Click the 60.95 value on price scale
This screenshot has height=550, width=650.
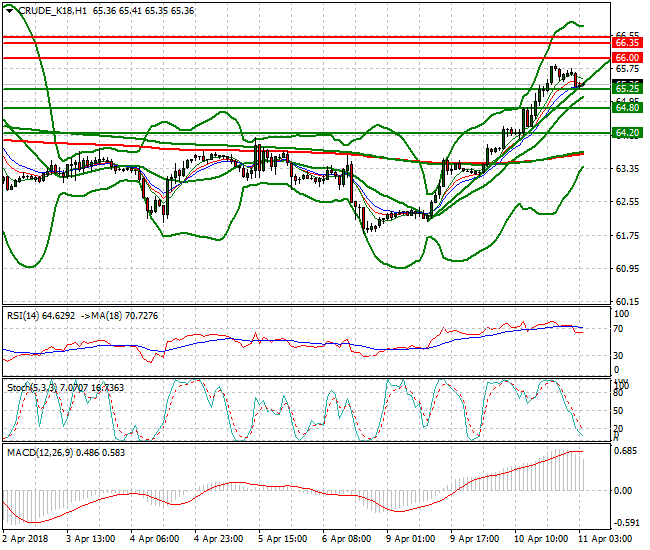coord(627,268)
